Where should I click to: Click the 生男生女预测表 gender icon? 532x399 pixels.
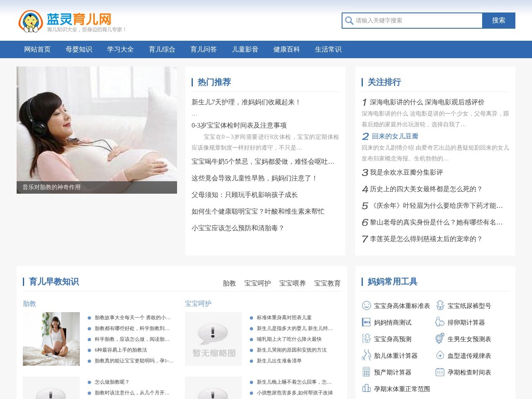[440, 339]
